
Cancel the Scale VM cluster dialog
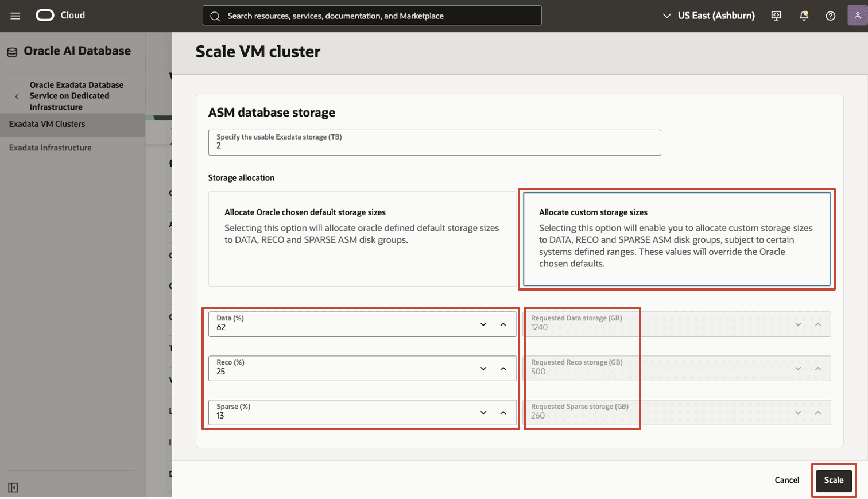click(x=787, y=480)
